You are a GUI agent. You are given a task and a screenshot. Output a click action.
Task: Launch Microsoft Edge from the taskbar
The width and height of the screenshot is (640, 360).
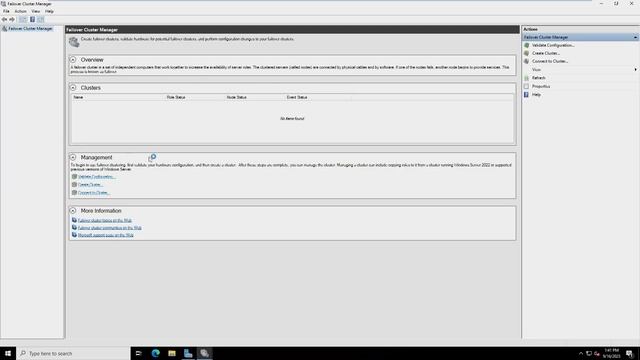[x=156, y=353]
